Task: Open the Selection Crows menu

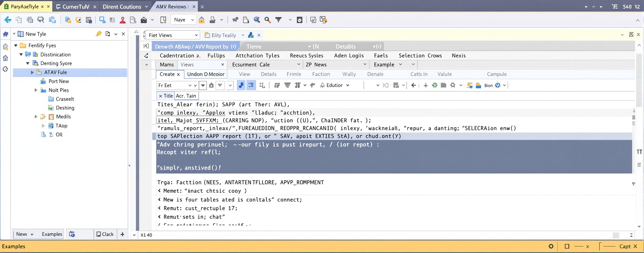Action: coord(420,55)
